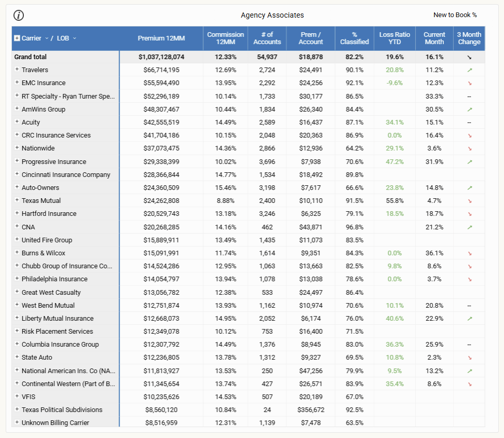Screen dimensions: 504x438
Task: Expand the Travelers carrier row
Action: [17, 70]
